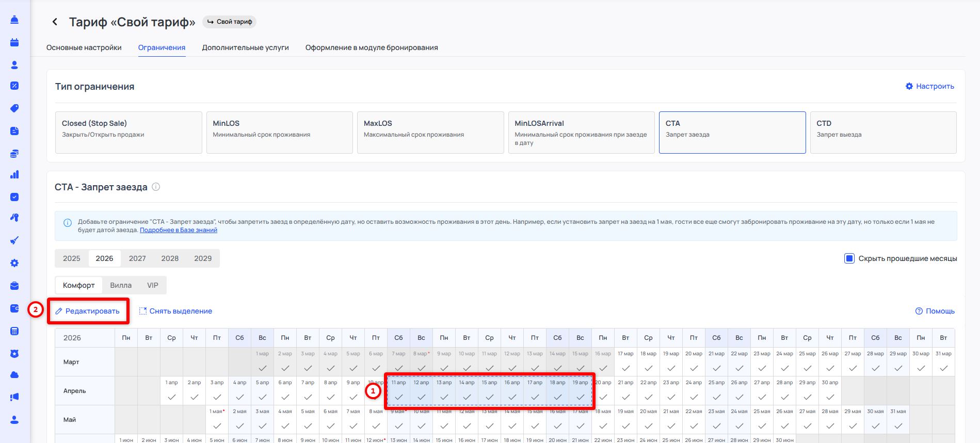The image size is (980, 443).
Task: Click the broom housekeeping icon in sidebar
Action: point(14,240)
